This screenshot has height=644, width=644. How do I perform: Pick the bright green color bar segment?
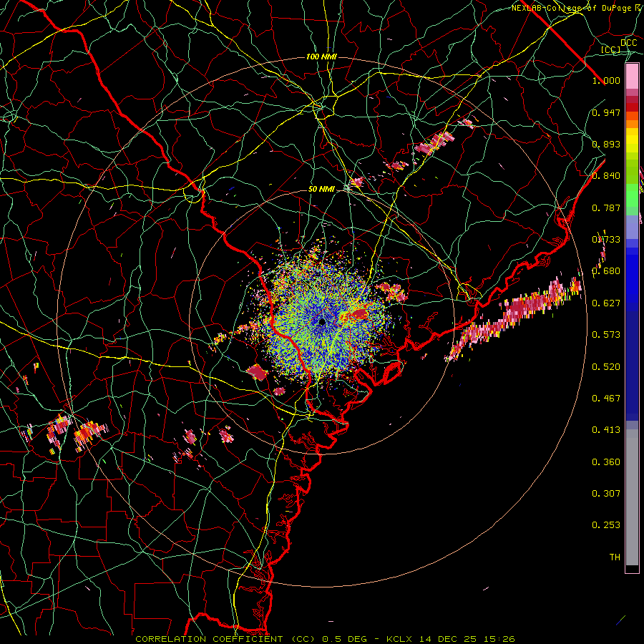[x=632, y=195]
